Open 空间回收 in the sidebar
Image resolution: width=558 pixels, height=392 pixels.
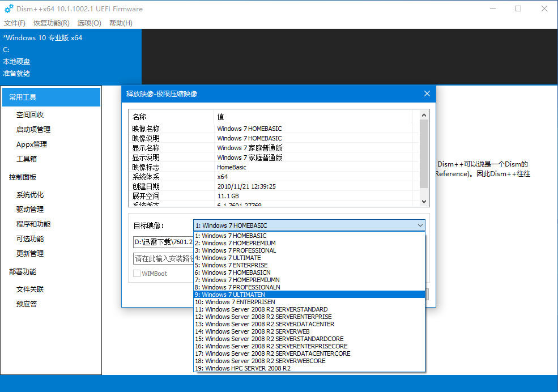pos(30,115)
